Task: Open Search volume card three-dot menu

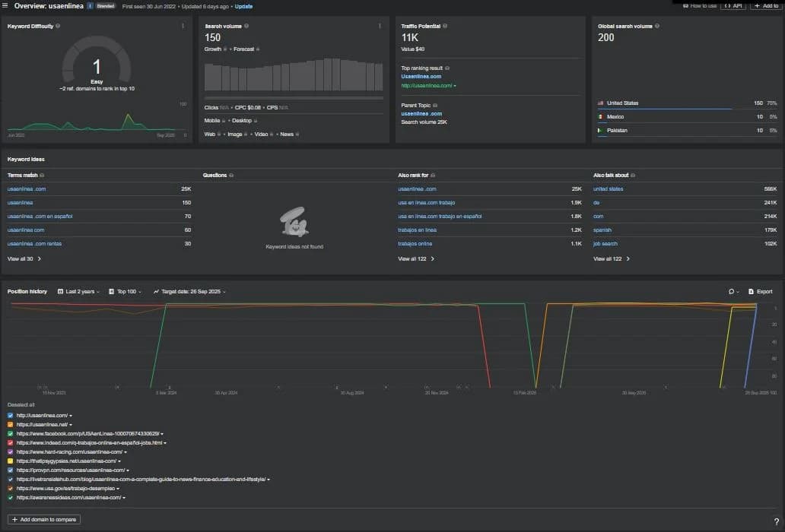Action: [380, 26]
